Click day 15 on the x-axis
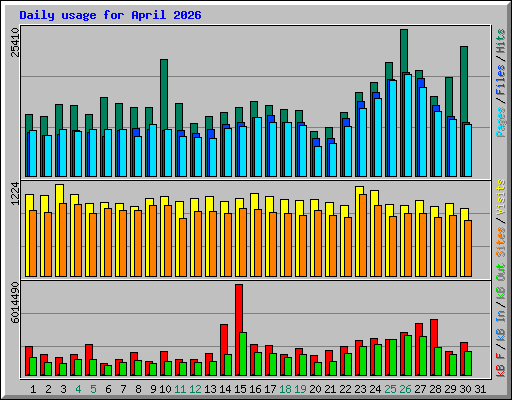Image resolution: width=512 pixels, height=400 pixels. pyautogui.click(x=240, y=389)
